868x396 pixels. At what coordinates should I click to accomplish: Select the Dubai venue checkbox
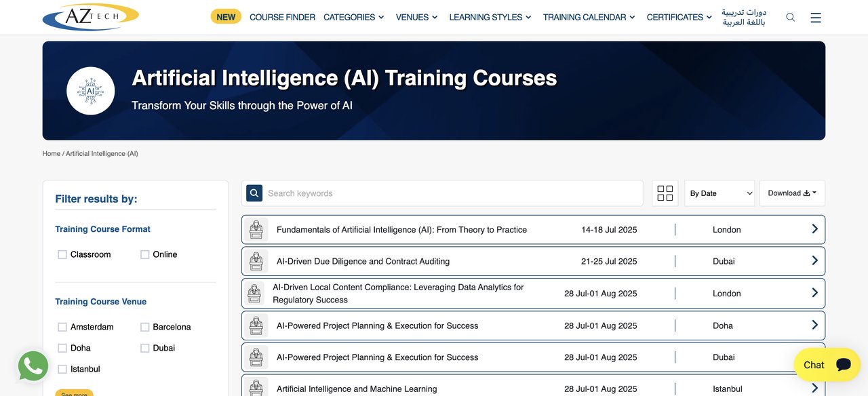145,348
